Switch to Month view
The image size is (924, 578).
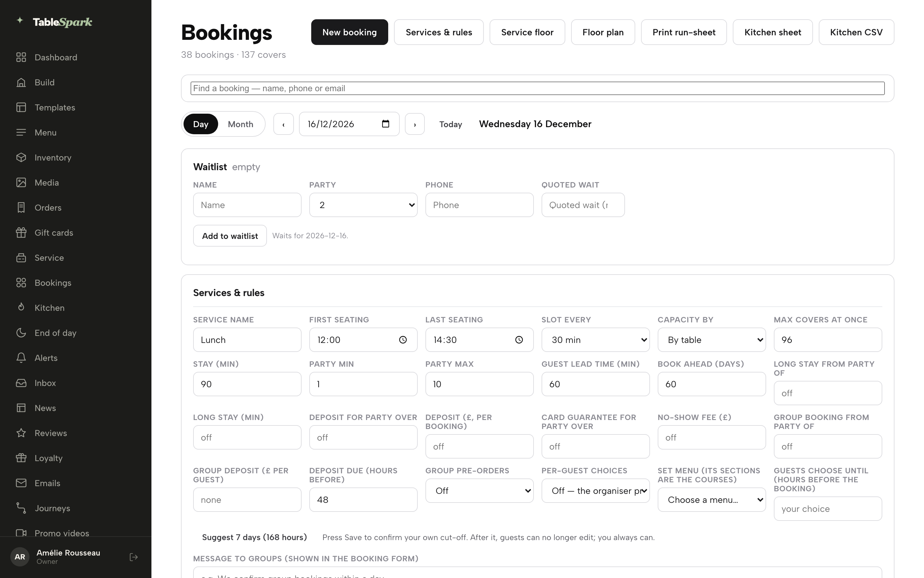[241, 124]
